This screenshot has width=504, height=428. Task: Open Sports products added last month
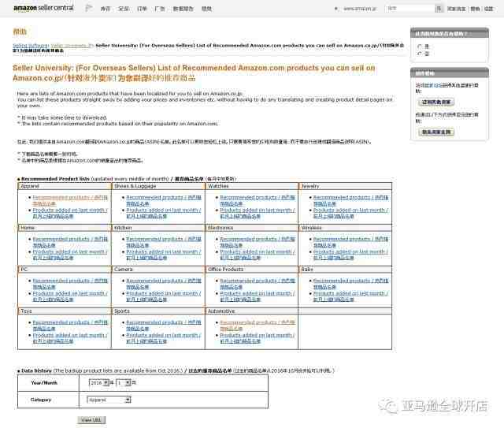164,338
